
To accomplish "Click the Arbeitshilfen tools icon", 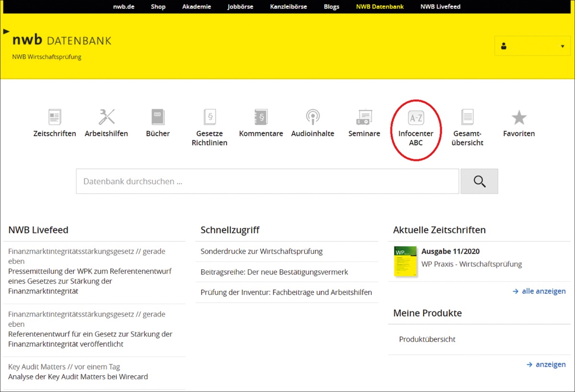I will [x=106, y=117].
